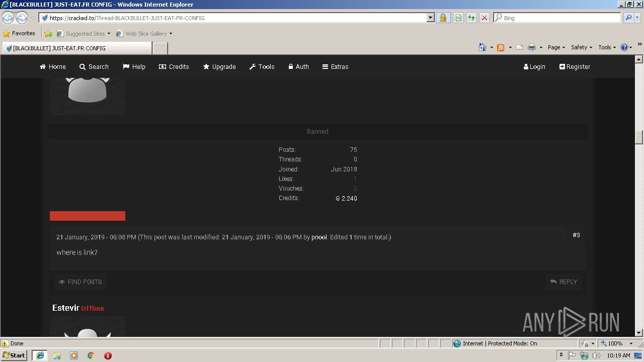Focus the Bing search box

coord(557,18)
